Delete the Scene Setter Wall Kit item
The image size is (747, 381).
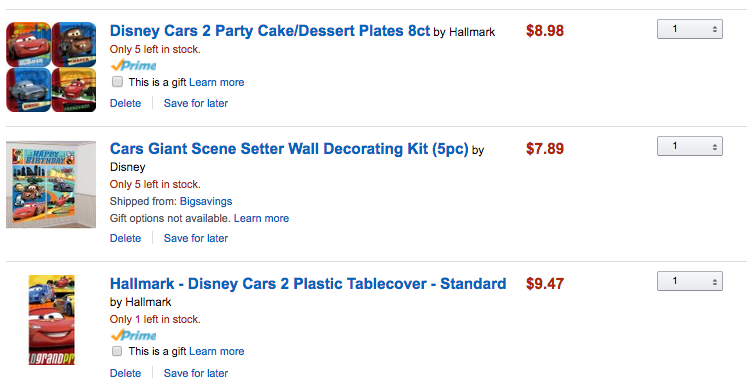coord(126,238)
